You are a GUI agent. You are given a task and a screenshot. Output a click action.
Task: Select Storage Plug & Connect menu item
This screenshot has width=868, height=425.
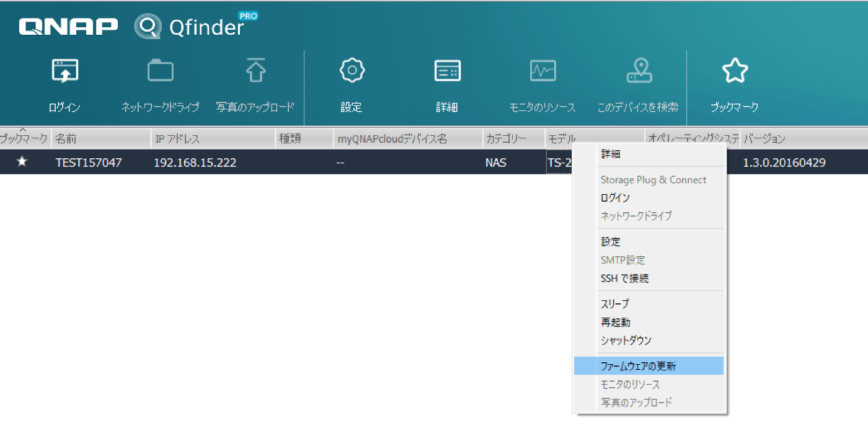(649, 180)
